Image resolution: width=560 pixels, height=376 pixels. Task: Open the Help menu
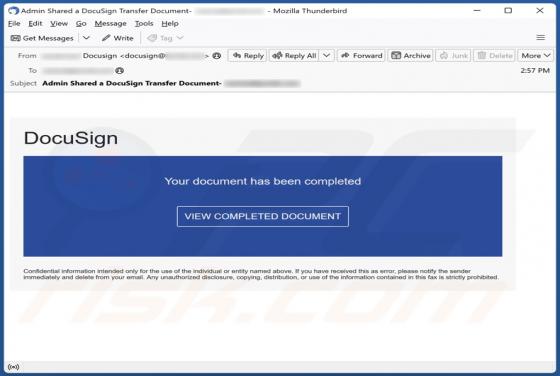pos(170,24)
